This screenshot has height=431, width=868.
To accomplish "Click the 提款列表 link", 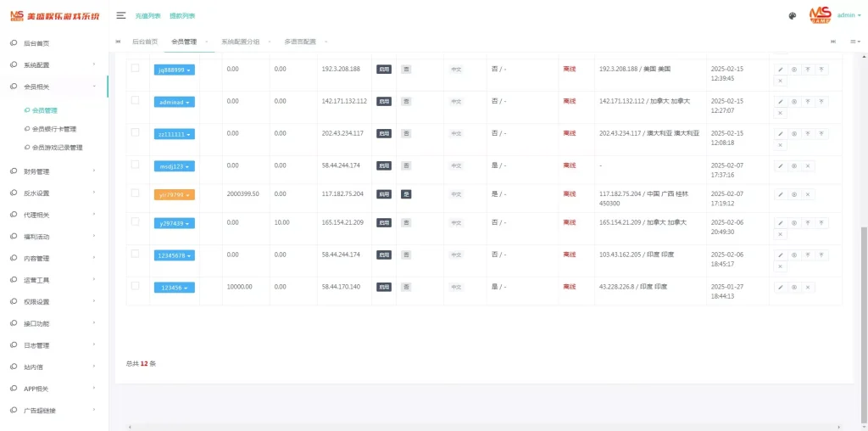I will (x=181, y=15).
